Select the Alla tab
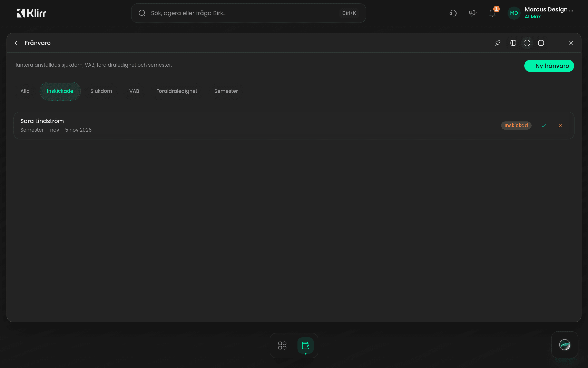 25,91
